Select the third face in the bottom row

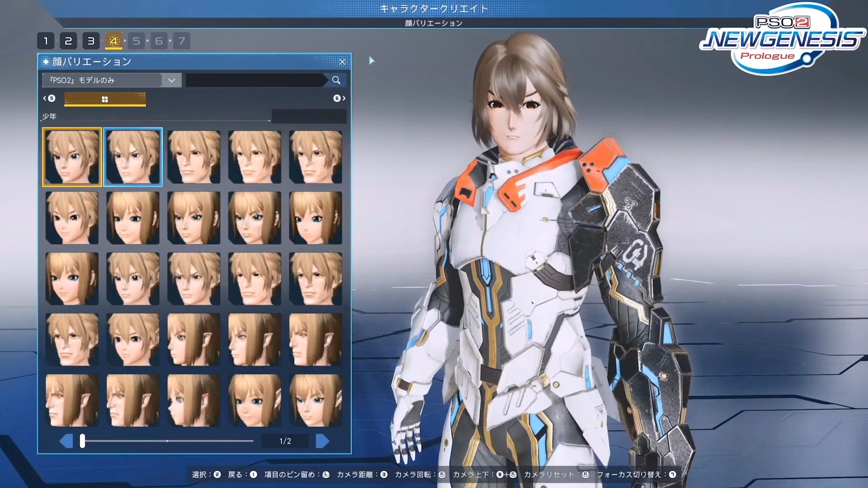pyautogui.click(x=194, y=401)
